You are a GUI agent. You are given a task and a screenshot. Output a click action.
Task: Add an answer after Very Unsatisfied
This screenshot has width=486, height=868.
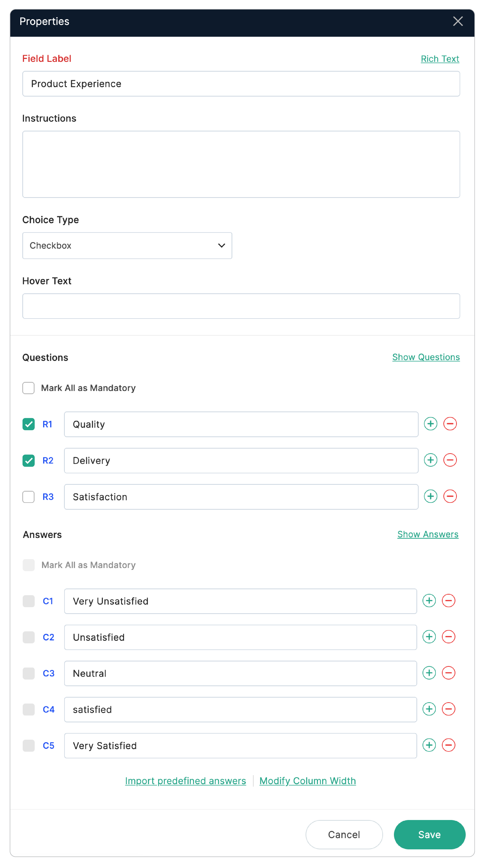pyautogui.click(x=429, y=601)
